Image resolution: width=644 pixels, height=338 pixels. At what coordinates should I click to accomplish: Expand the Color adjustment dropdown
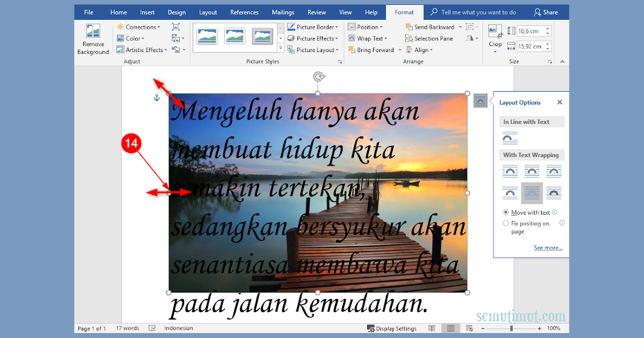pyautogui.click(x=131, y=38)
